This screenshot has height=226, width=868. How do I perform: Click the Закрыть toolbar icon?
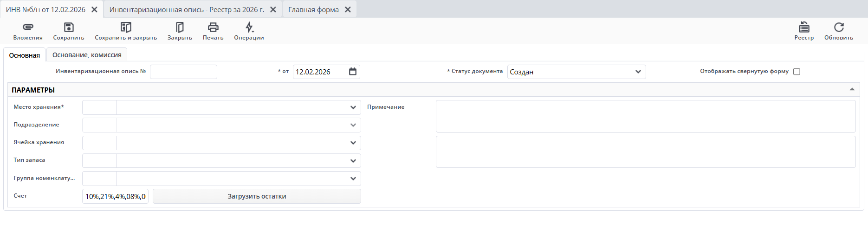180,27
